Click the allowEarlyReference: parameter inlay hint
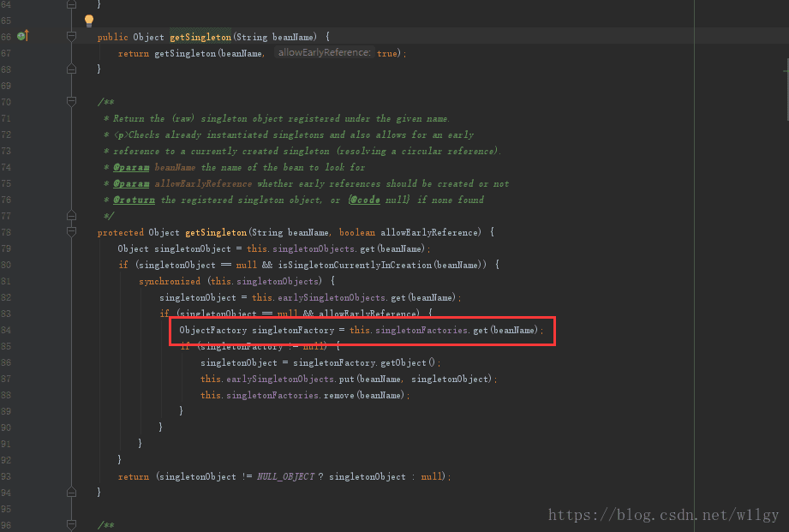789x532 pixels. pyautogui.click(x=325, y=52)
